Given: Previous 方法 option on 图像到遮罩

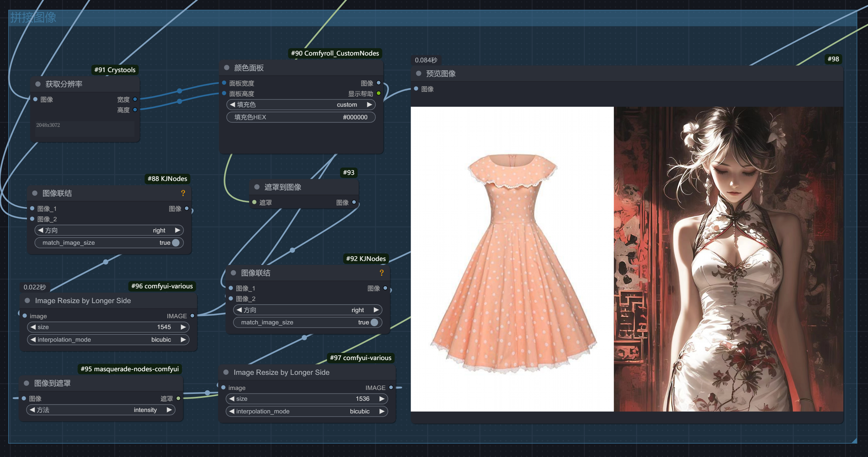Looking at the screenshot, I should coord(32,410).
